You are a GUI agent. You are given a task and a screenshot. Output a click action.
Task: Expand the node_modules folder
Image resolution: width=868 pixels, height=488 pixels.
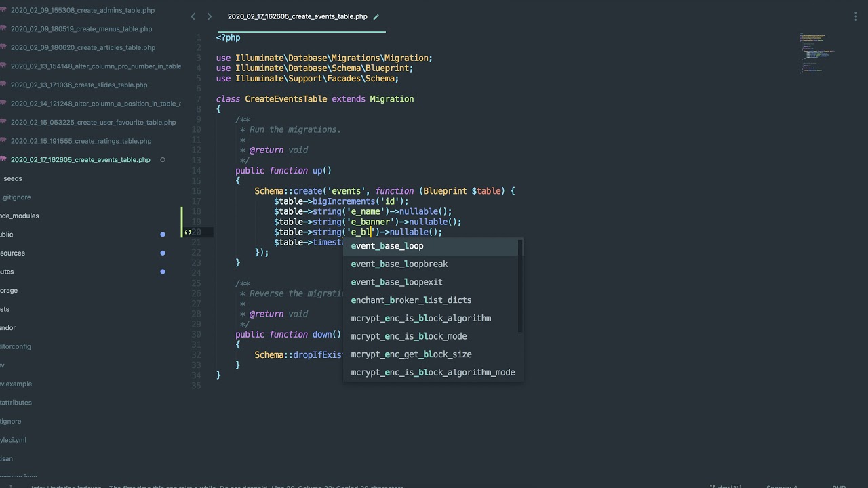pyautogui.click(x=20, y=216)
